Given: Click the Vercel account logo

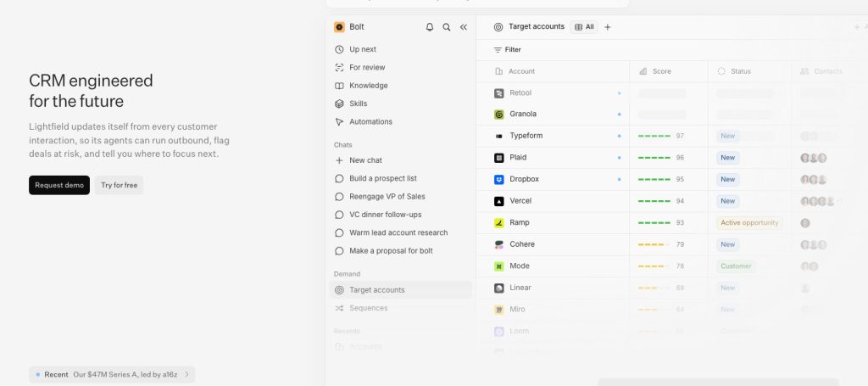Looking at the screenshot, I should (498, 201).
